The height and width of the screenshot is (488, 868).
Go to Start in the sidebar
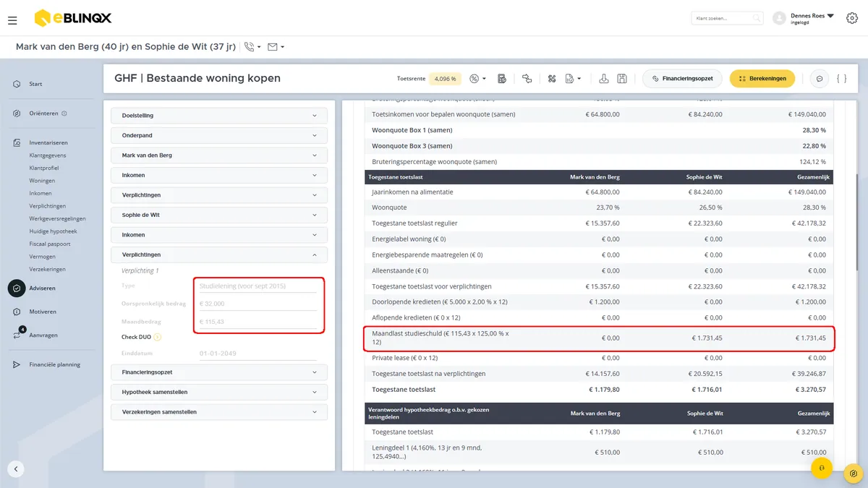(x=35, y=84)
